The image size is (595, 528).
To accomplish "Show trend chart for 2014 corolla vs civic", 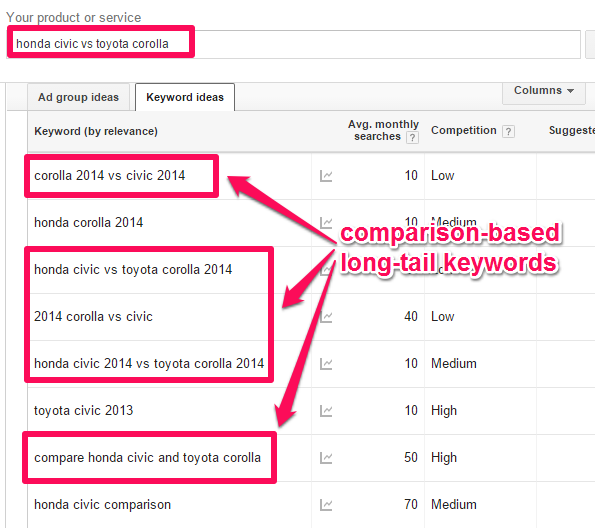I will pyautogui.click(x=326, y=317).
